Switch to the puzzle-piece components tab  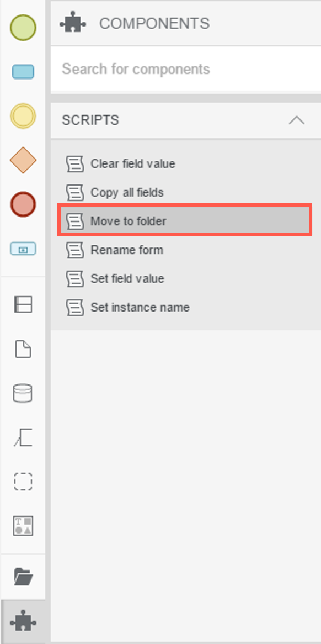tap(23, 622)
